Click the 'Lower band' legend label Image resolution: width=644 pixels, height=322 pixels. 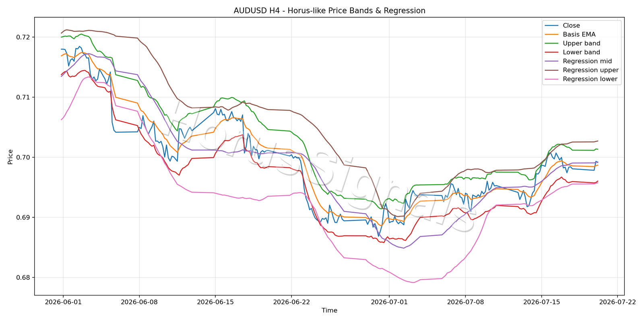(581, 52)
